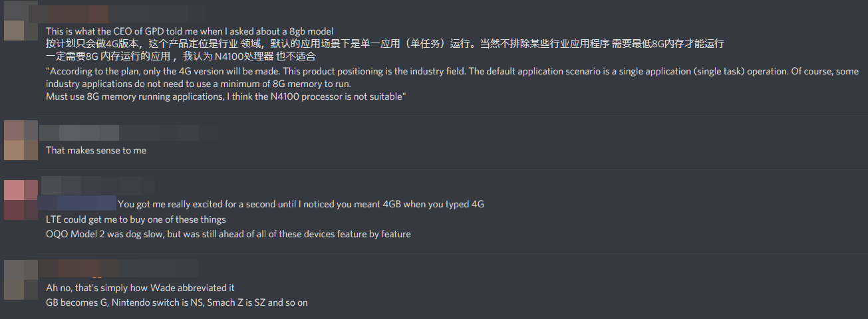
Task: Select the "That makes sense to me" message
Action: tap(96, 150)
